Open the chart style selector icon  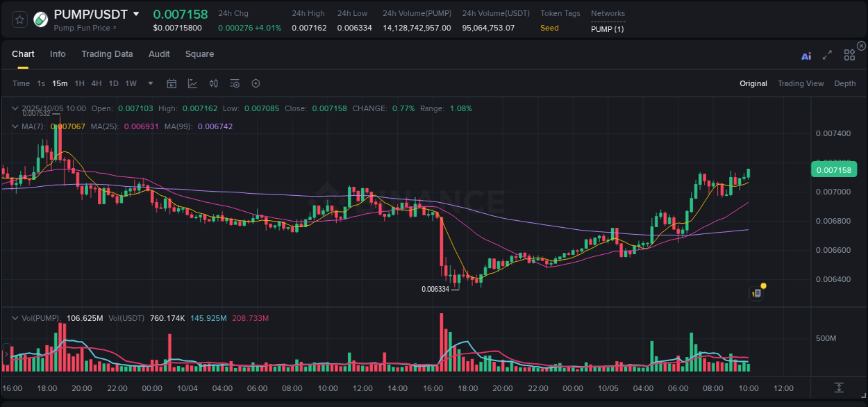click(192, 83)
